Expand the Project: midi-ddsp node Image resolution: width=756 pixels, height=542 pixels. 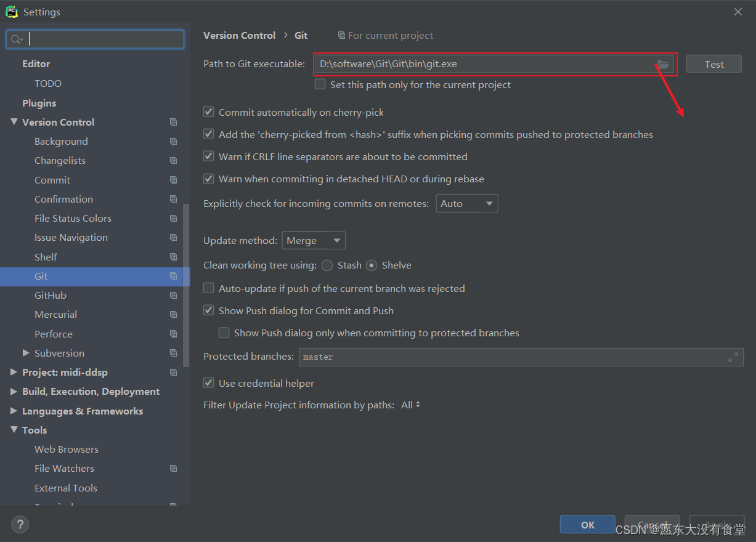tap(14, 372)
